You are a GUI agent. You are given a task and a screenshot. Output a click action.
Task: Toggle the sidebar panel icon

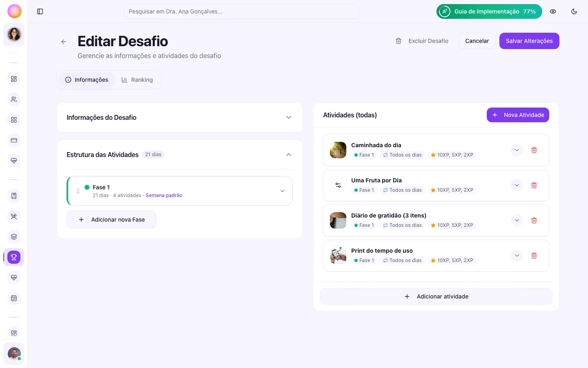tap(40, 11)
